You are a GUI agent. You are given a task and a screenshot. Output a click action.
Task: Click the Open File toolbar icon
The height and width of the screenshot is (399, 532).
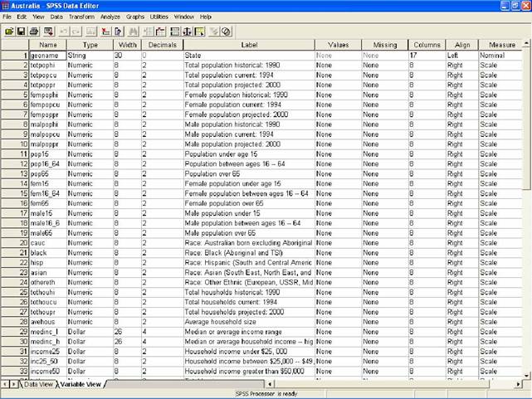click(9, 31)
